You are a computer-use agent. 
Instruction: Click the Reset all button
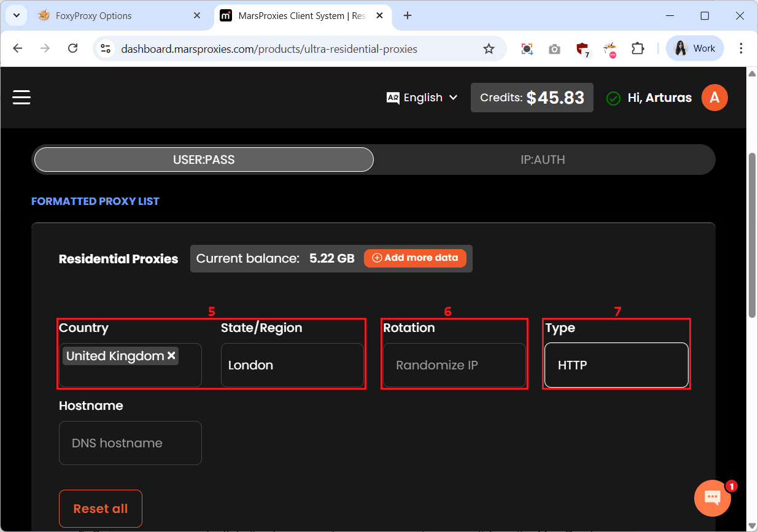click(101, 509)
